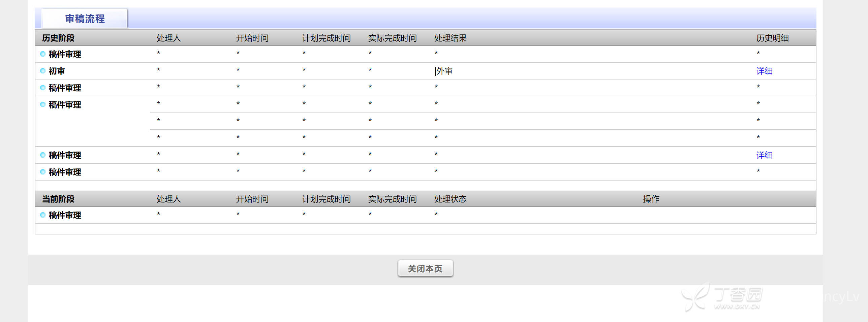Click the 历史明细 column header
This screenshot has width=868, height=322.
(772, 38)
